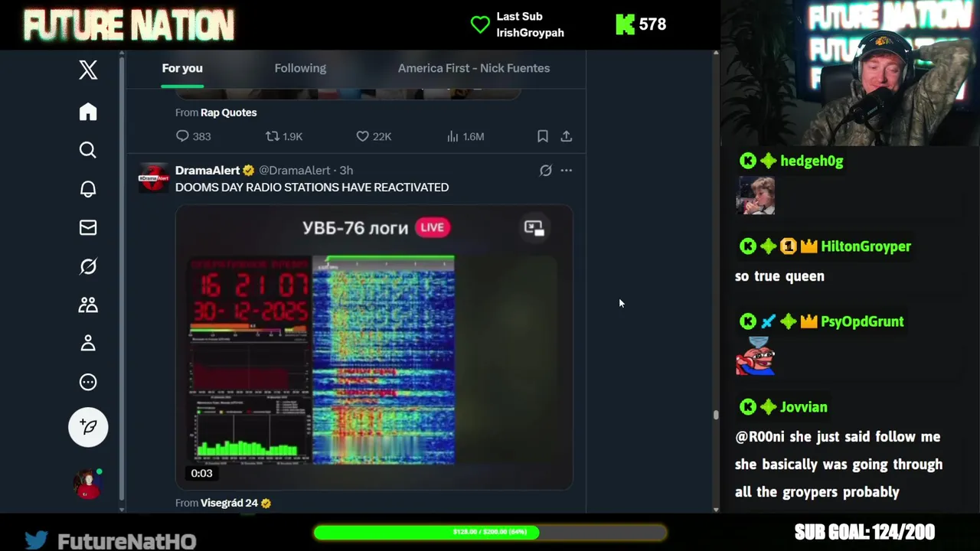Play the УВБ-76 video
Image resolution: width=980 pixels, height=551 pixels.
pos(374,347)
